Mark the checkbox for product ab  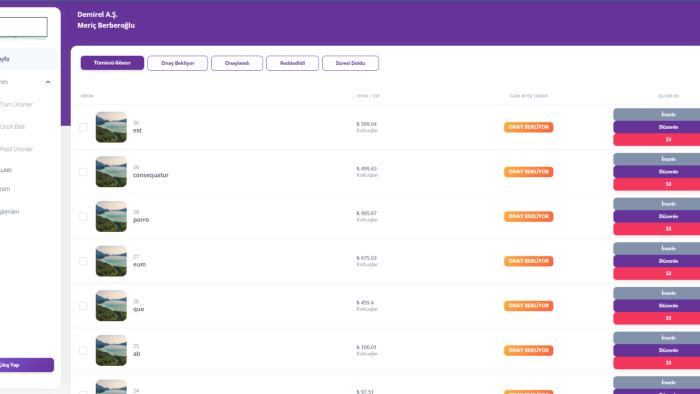pos(83,350)
